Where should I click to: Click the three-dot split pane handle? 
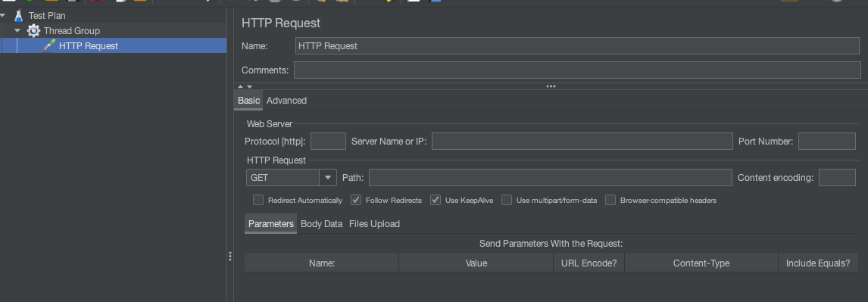pos(551,86)
